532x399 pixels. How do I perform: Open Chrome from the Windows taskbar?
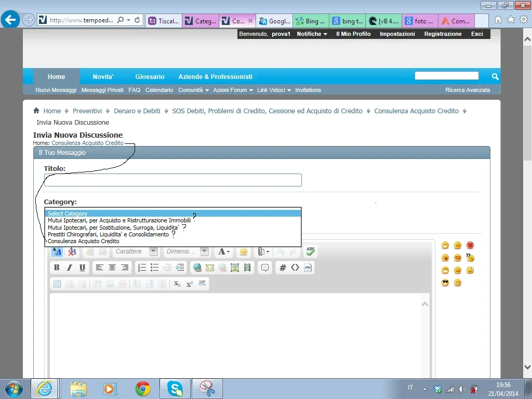point(143,389)
